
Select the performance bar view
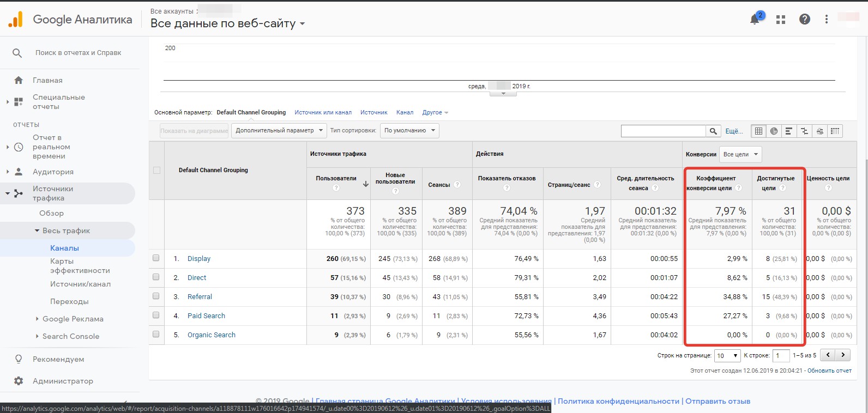click(788, 131)
